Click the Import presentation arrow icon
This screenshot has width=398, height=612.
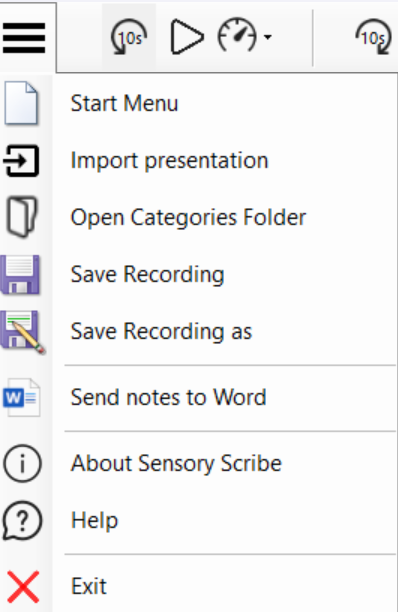tap(21, 160)
